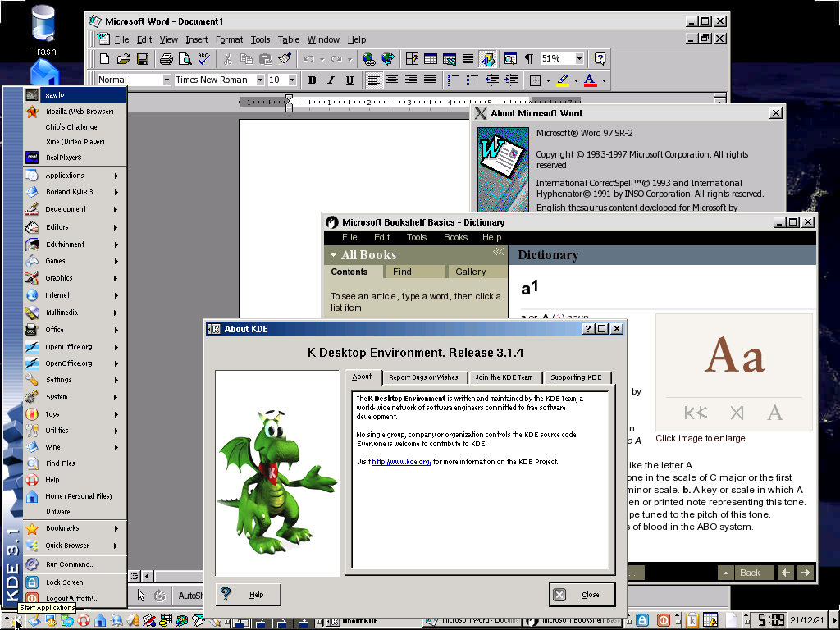Open the highlight color dropdown arrow
This screenshot has width=840, height=630.
576,81
